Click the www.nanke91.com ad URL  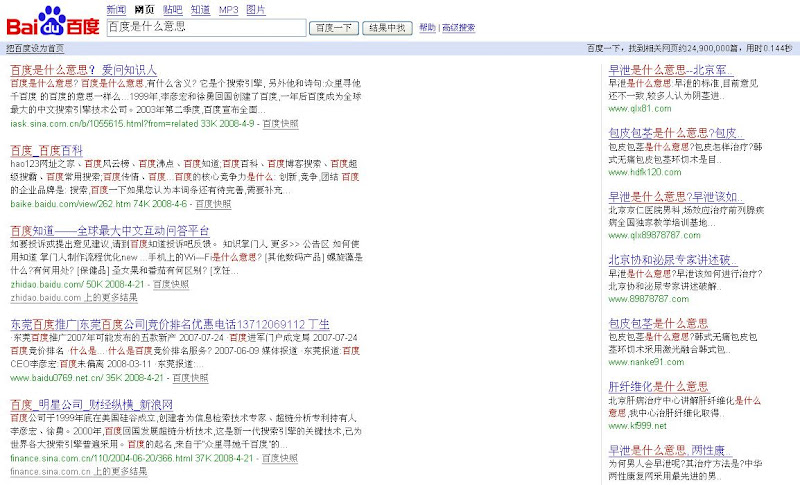click(646, 362)
